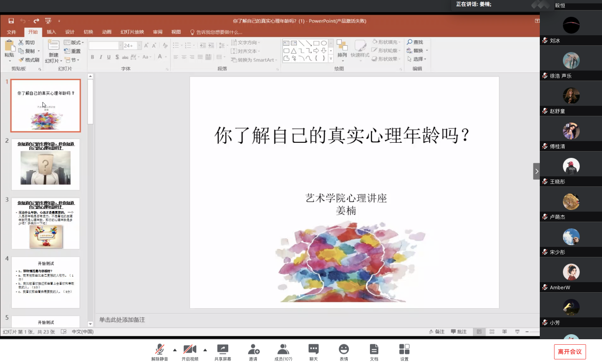Switch to Normal view in status bar
The width and height of the screenshot is (602, 364).
point(479,332)
